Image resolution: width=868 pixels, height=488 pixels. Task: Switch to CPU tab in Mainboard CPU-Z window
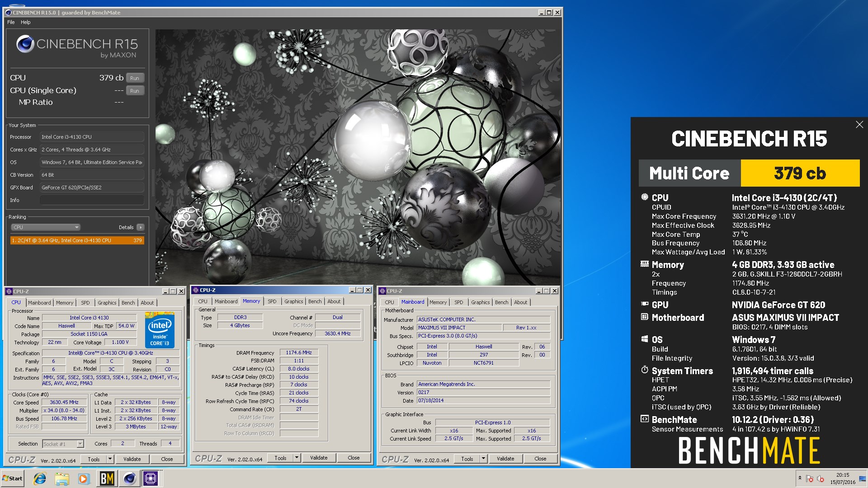pos(389,302)
